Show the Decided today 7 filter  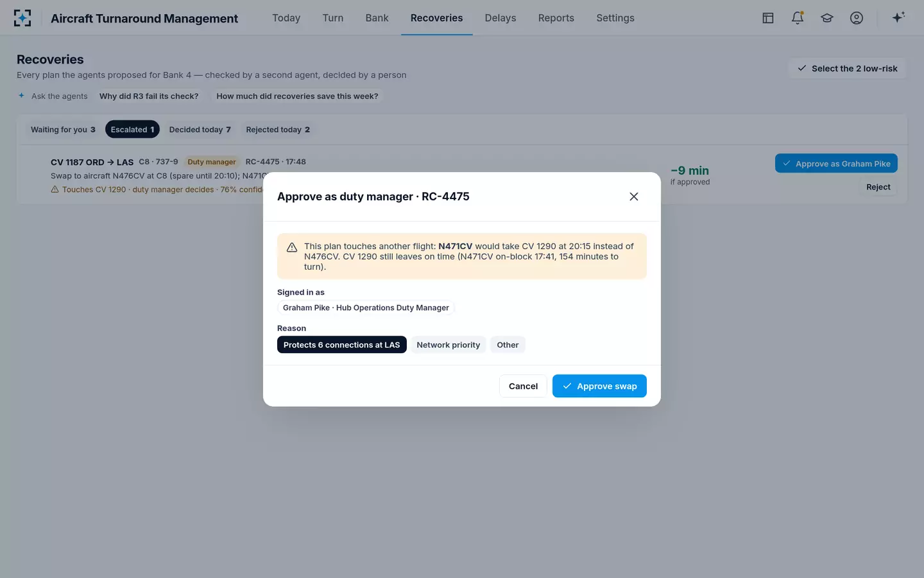click(200, 129)
